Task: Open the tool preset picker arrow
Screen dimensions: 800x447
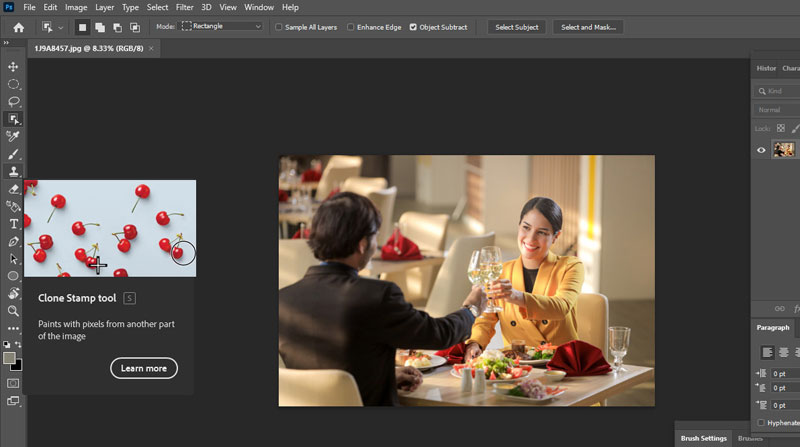Action: coord(61,27)
